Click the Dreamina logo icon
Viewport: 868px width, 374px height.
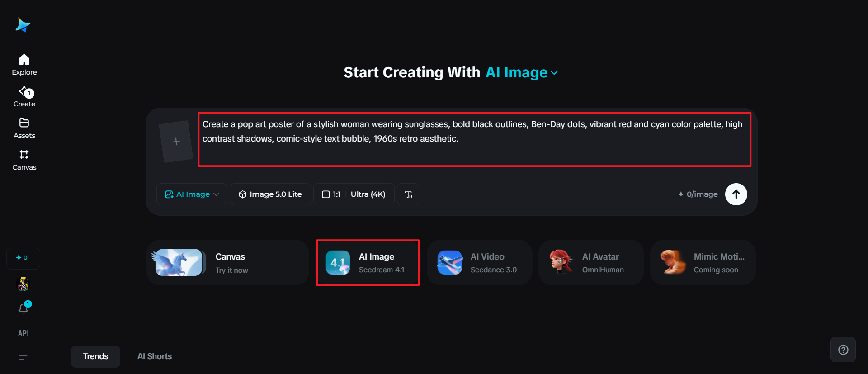pos(23,25)
